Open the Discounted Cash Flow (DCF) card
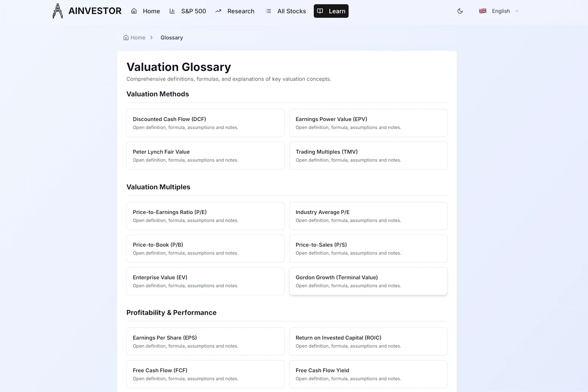Image resolution: width=588 pixels, height=392 pixels. point(205,123)
